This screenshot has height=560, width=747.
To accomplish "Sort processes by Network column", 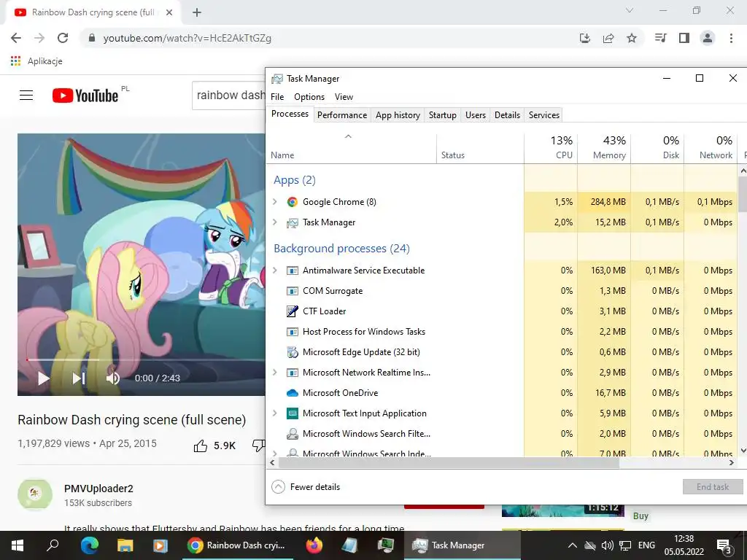I will click(x=711, y=148).
